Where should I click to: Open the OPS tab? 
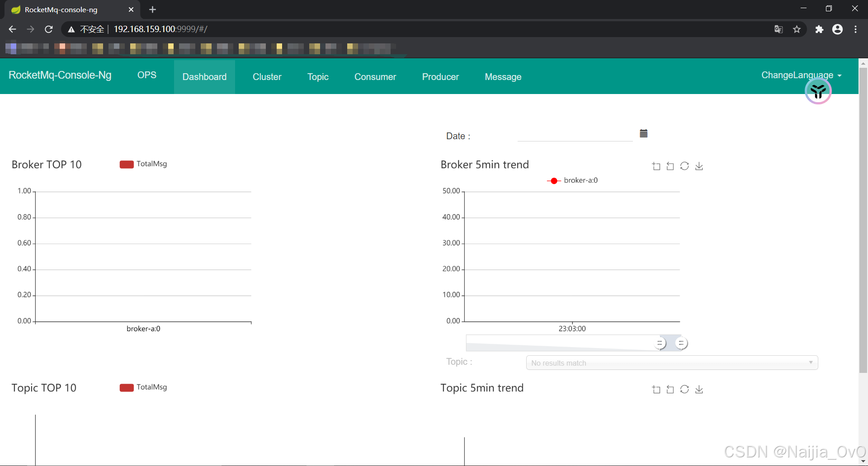(147, 75)
